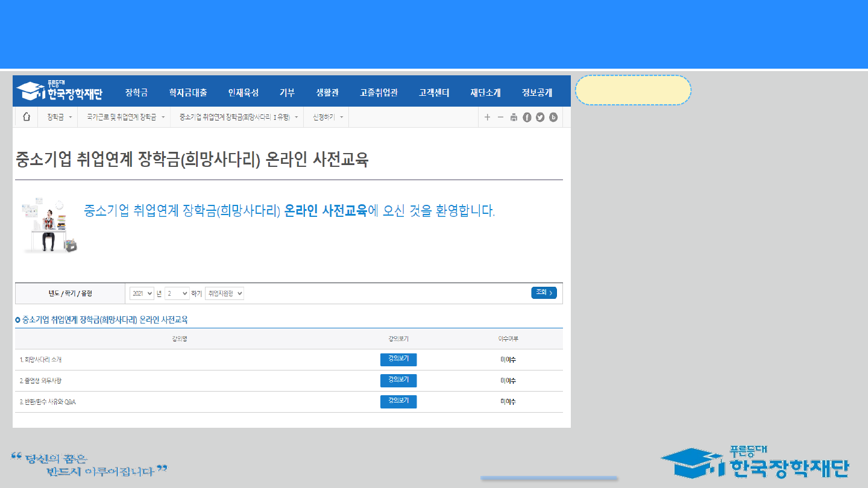Open the 학자금대출 menu
Image resolution: width=868 pixels, height=488 pixels.
pos(188,93)
